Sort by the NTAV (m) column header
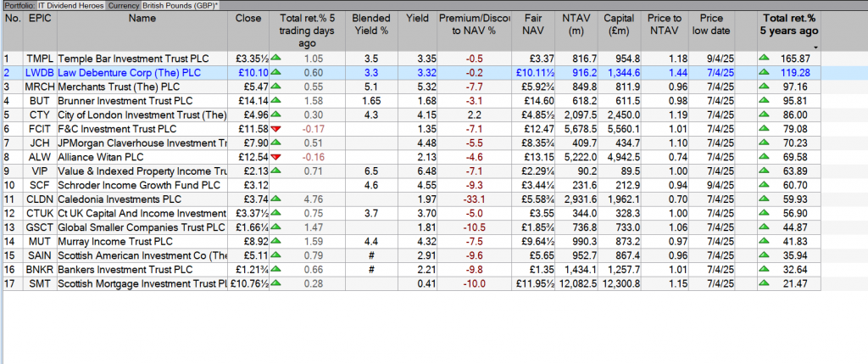Viewport: 868px width, 364px height. (576, 31)
